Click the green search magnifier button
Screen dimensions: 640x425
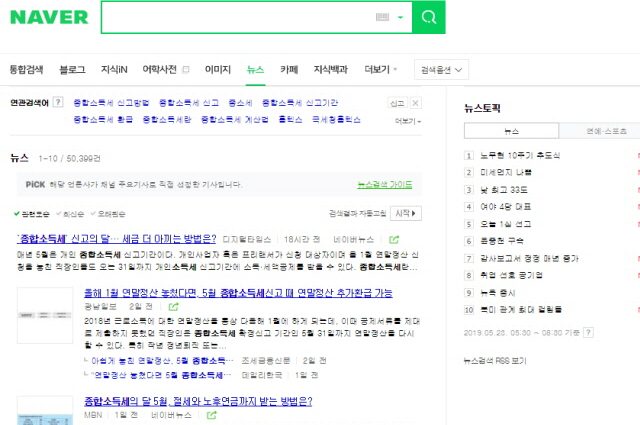pos(428,17)
